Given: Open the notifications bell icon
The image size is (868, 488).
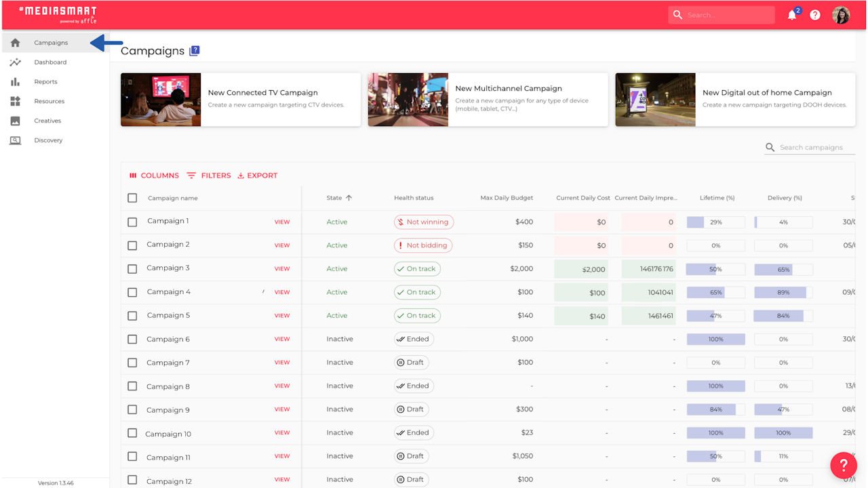Looking at the screenshot, I should 792,15.
